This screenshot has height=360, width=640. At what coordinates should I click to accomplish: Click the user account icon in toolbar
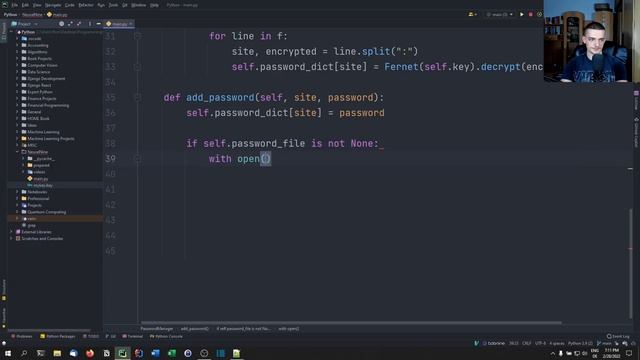click(472, 14)
